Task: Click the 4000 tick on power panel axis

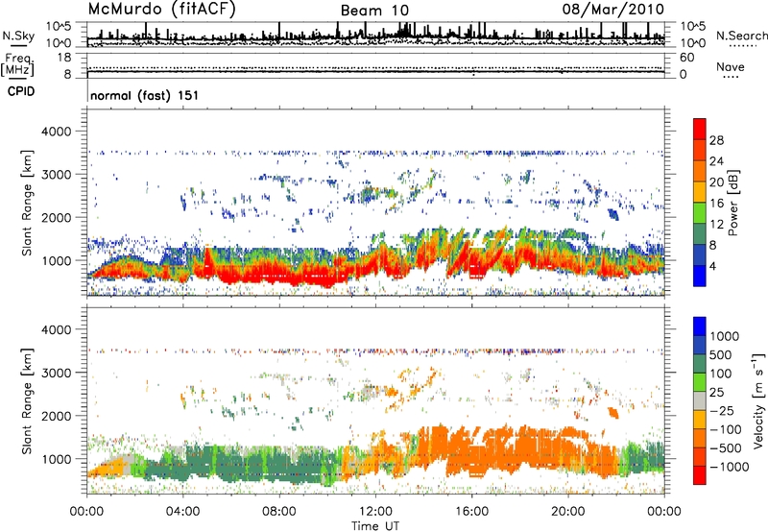Action: [56, 132]
